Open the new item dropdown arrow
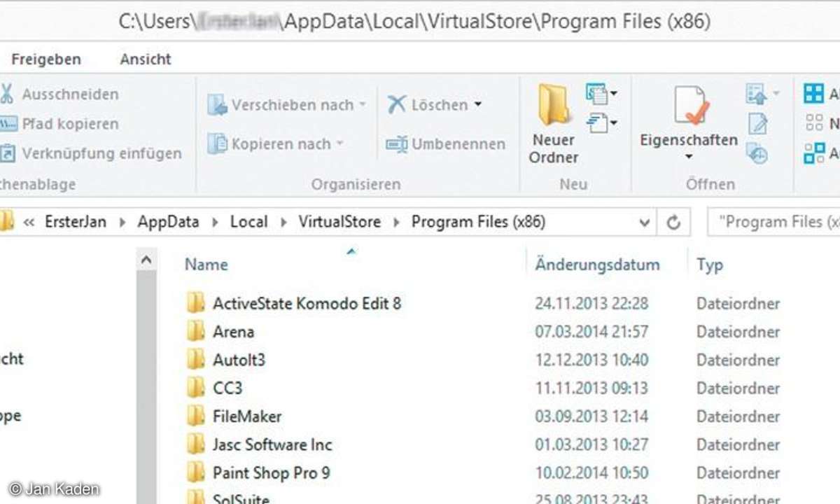This screenshot has height=504, width=840. point(614,93)
